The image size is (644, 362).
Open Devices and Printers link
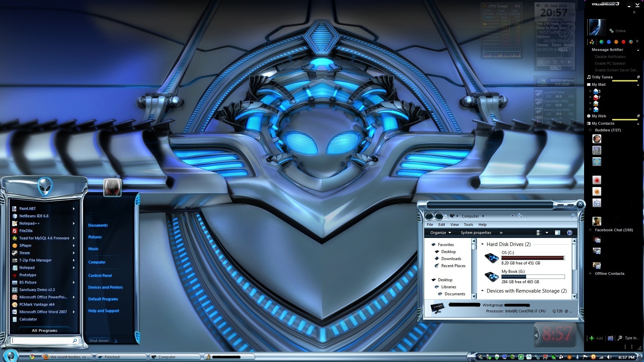click(x=105, y=287)
